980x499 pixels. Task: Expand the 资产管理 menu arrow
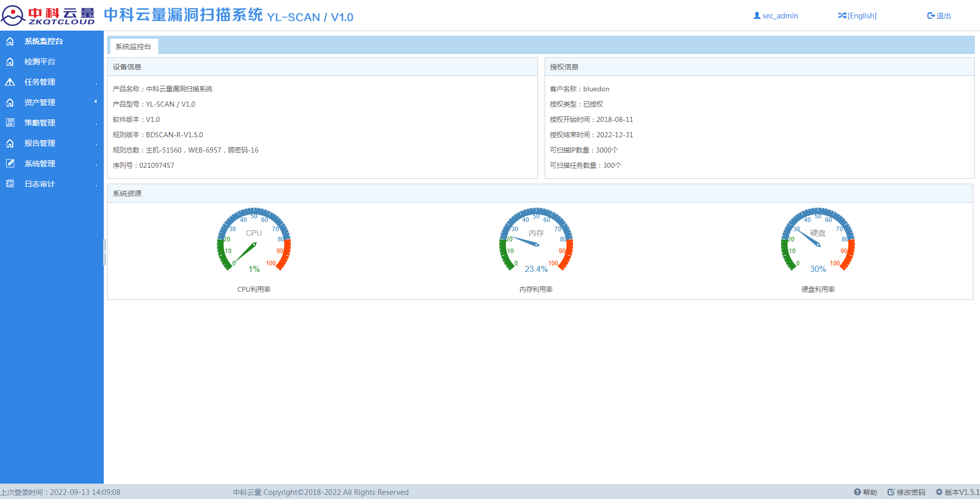[x=95, y=102]
